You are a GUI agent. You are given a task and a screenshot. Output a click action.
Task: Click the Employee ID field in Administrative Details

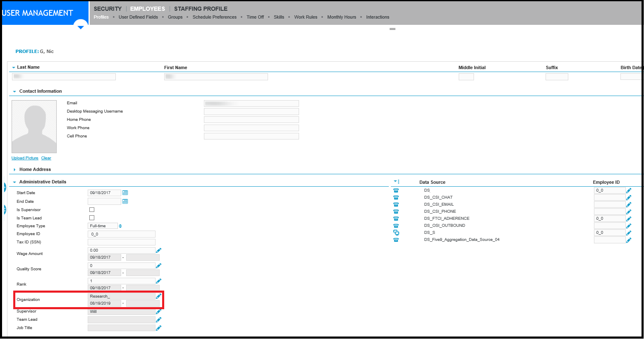(x=122, y=234)
